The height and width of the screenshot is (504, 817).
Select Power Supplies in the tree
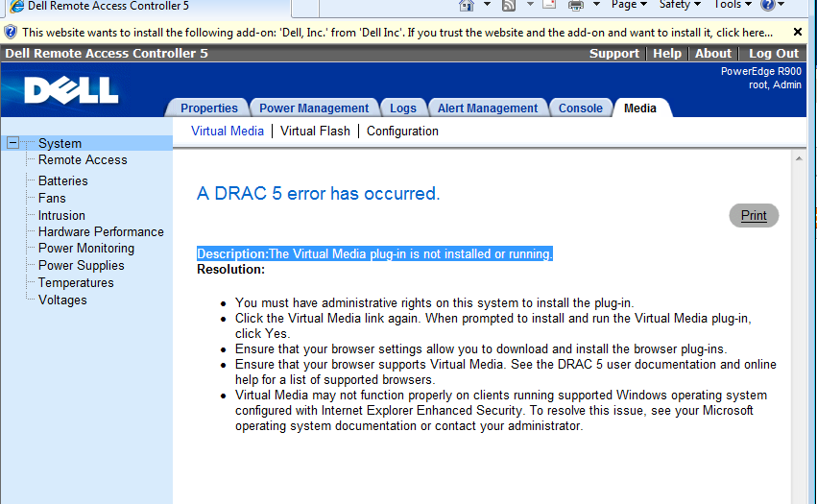81,265
